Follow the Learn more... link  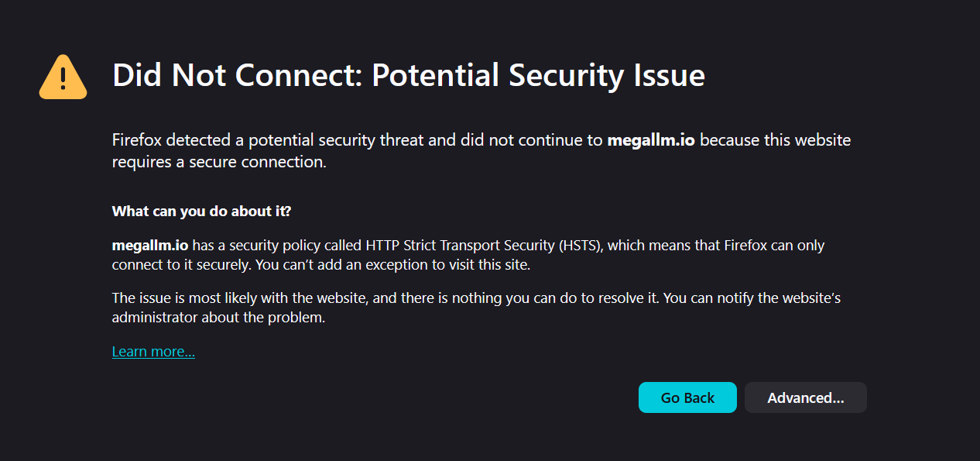153,352
